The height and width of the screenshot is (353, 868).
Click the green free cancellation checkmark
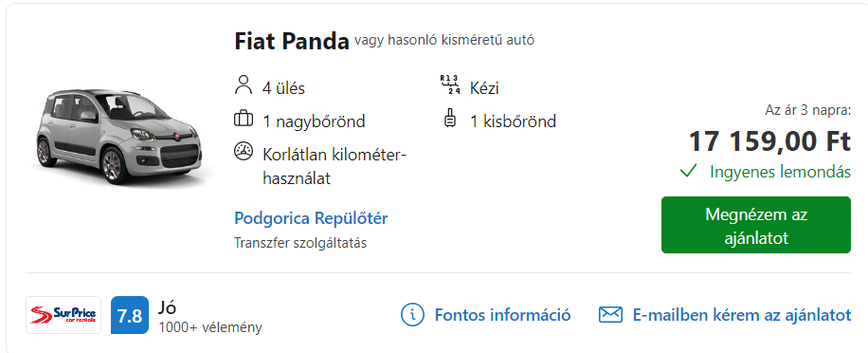pyautogui.click(x=688, y=171)
